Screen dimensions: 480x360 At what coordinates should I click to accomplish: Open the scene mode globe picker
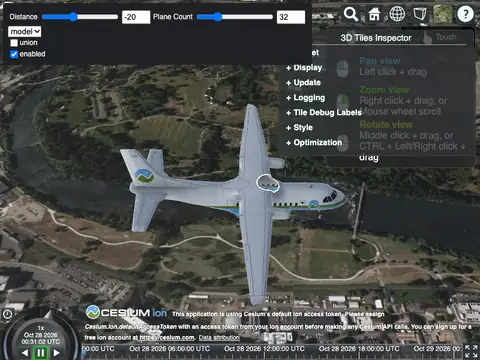pyautogui.click(x=397, y=14)
